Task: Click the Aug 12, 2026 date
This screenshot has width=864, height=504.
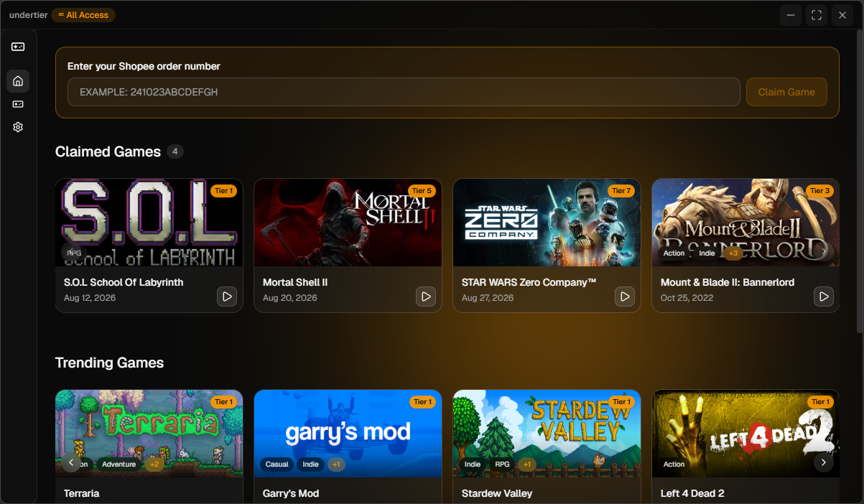Action: coord(90,297)
